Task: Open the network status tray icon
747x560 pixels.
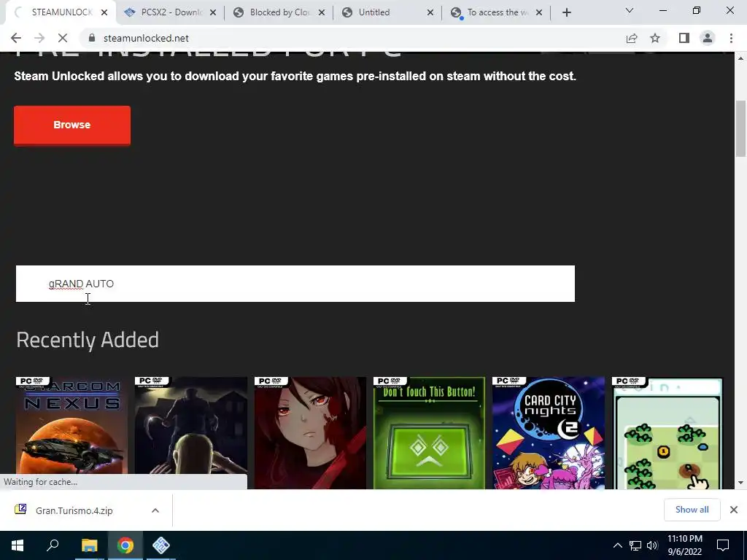Action: coord(635,545)
